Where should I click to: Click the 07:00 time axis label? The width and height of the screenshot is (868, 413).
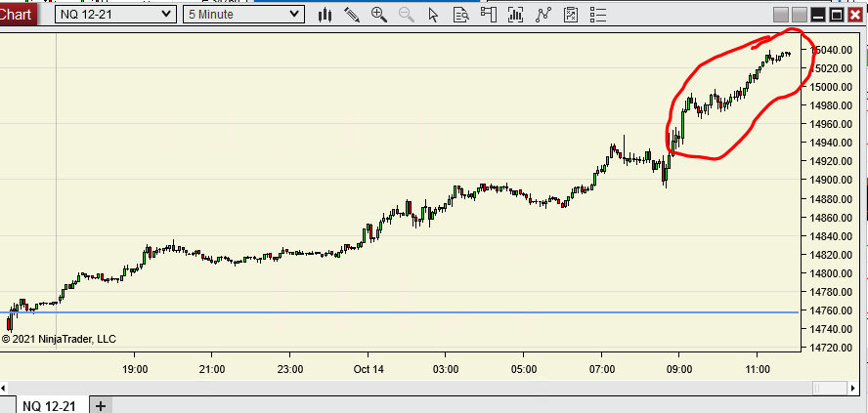pyautogui.click(x=602, y=369)
